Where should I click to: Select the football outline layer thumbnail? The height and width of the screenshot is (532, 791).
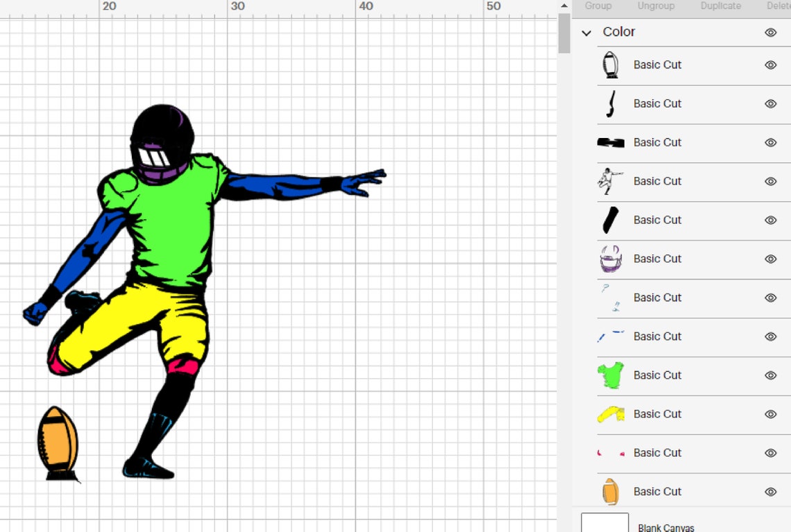pos(610,65)
